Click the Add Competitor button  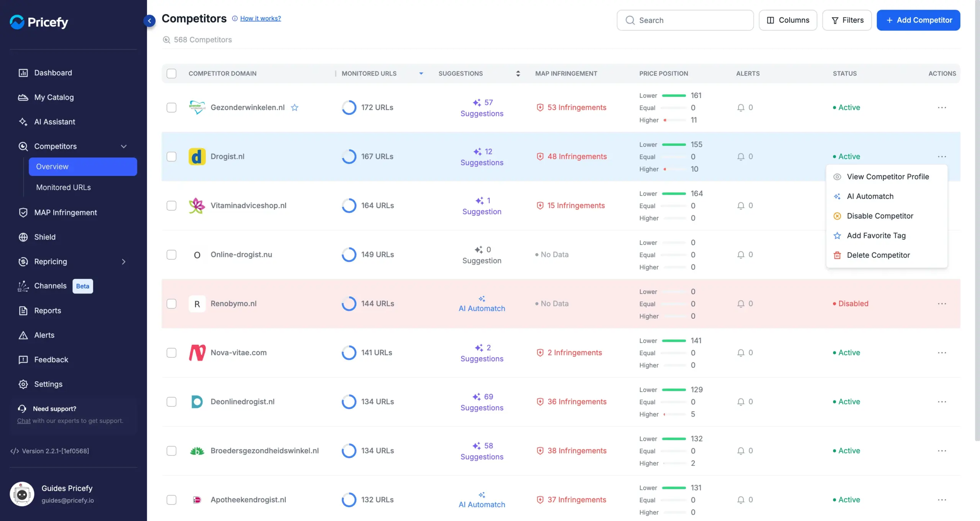pos(918,20)
